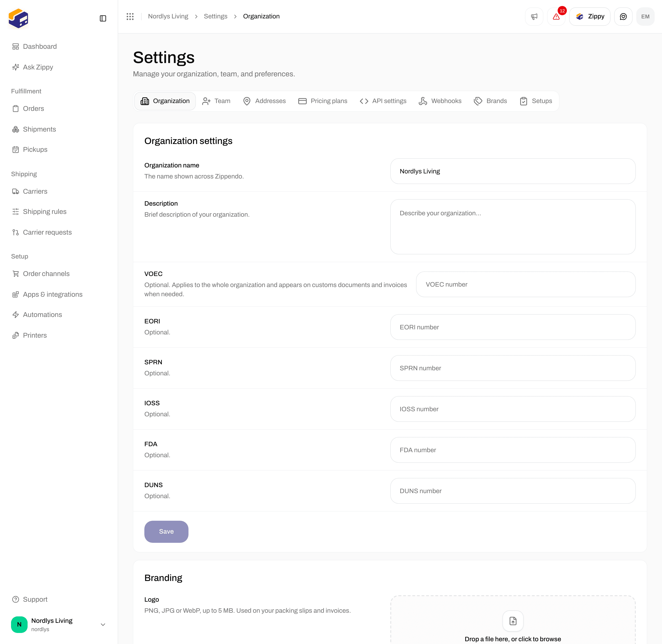Switch to the Webhooks tab
This screenshot has height=644, width=662.
pos(440,101)
